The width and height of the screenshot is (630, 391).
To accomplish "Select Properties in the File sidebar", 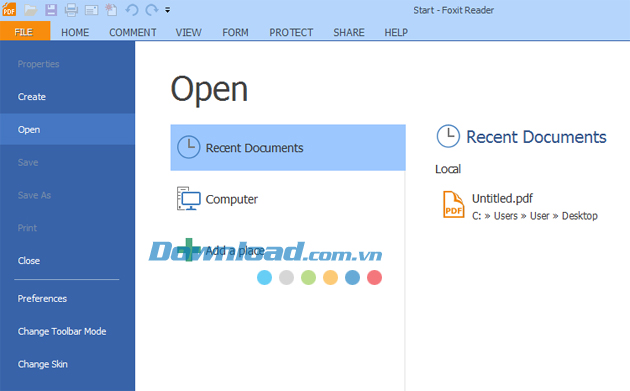I will (x=68, y=64).
